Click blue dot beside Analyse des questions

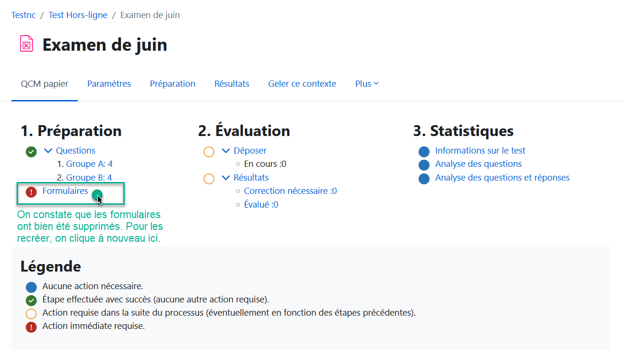tap(424, 165)
